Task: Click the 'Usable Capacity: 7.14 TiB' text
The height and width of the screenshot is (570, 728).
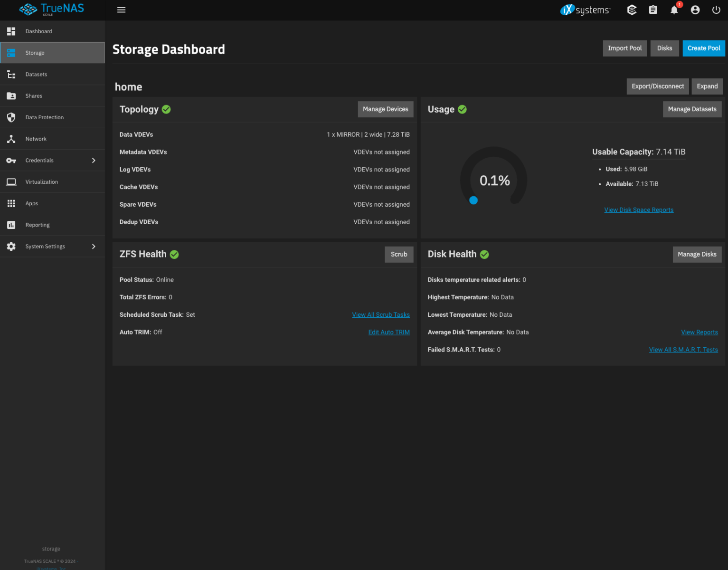Action: click(639, 152)
